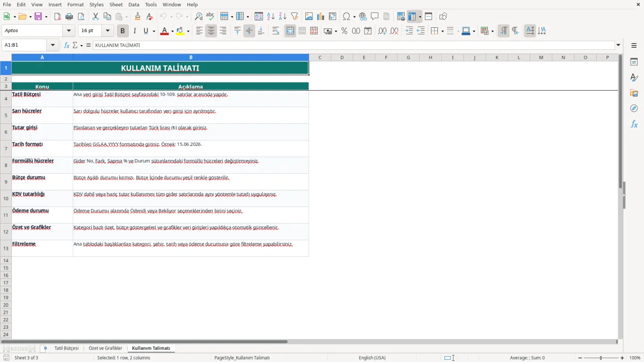Expand the background color dropdown arrow
The height and width of the screenshot is (362, 644).
coord(188,32)
